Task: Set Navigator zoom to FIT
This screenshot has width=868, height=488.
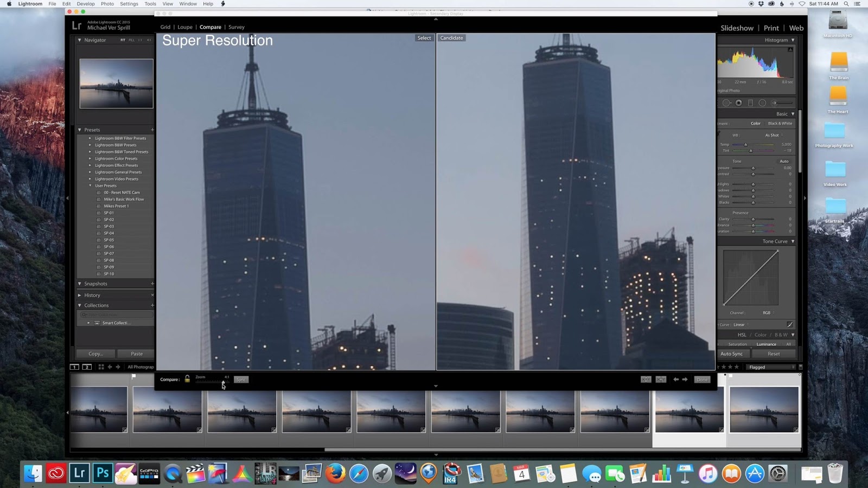Action: click(x=123, y=40)
